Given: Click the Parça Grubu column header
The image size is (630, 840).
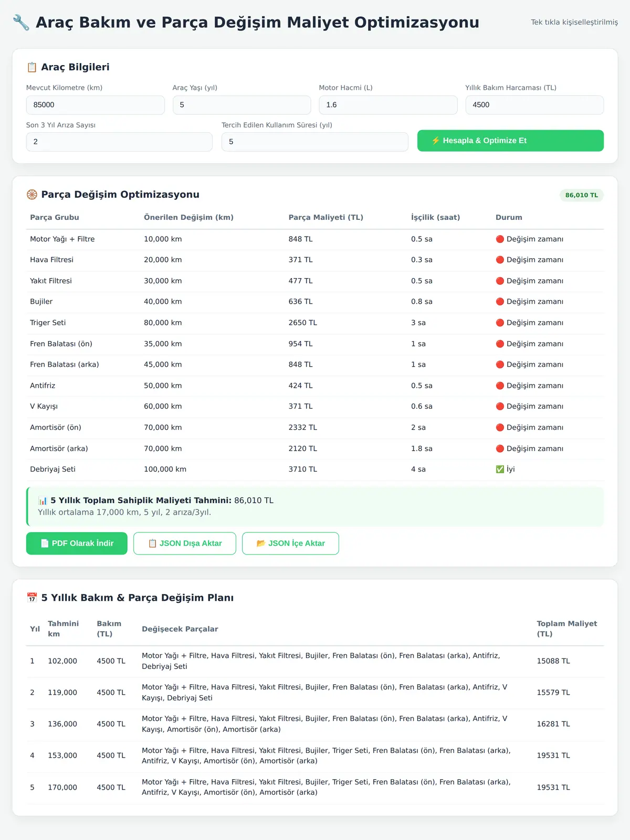Looking at the screenshot, I should (x=55, y=217).
